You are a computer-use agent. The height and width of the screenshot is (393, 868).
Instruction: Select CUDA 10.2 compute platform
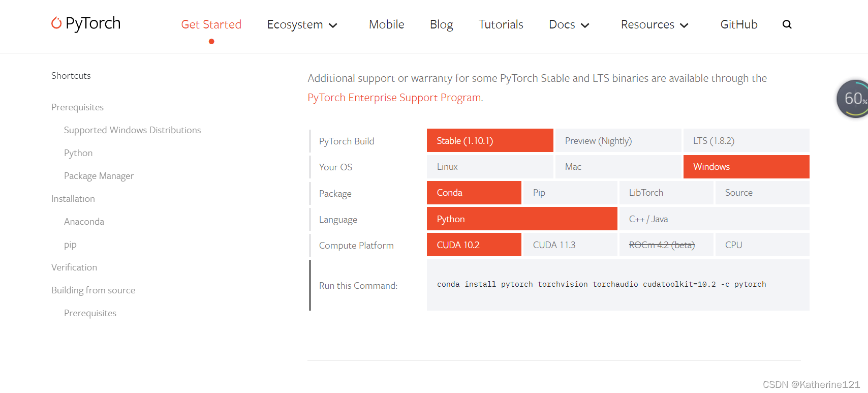pyautogui.click(x=474, y=245)
